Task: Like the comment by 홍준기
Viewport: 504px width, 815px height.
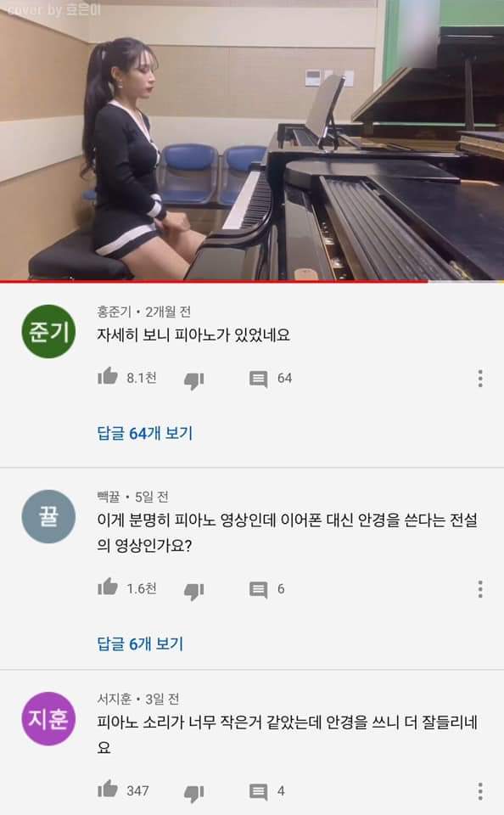Action: 108,376
